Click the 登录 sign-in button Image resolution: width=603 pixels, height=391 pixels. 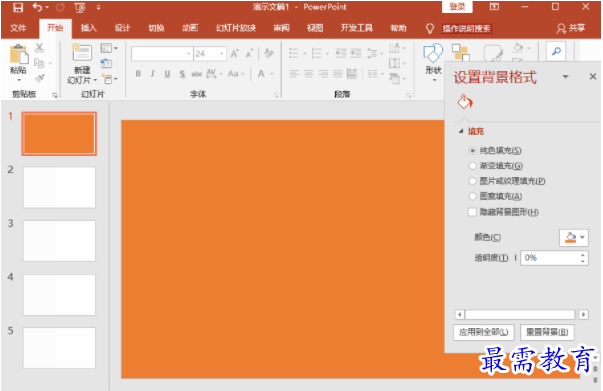point(457,7)
